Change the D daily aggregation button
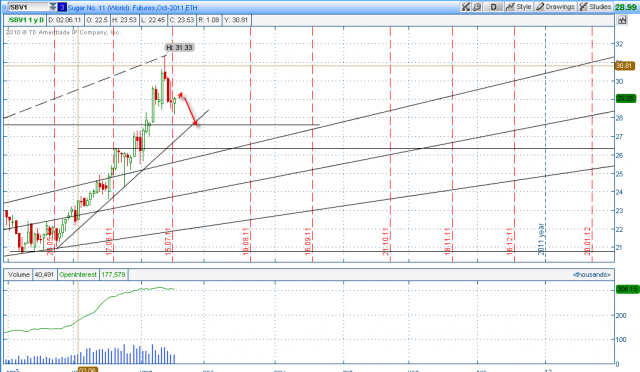Viewport: 640px width, 372px height. pos(493,7)
